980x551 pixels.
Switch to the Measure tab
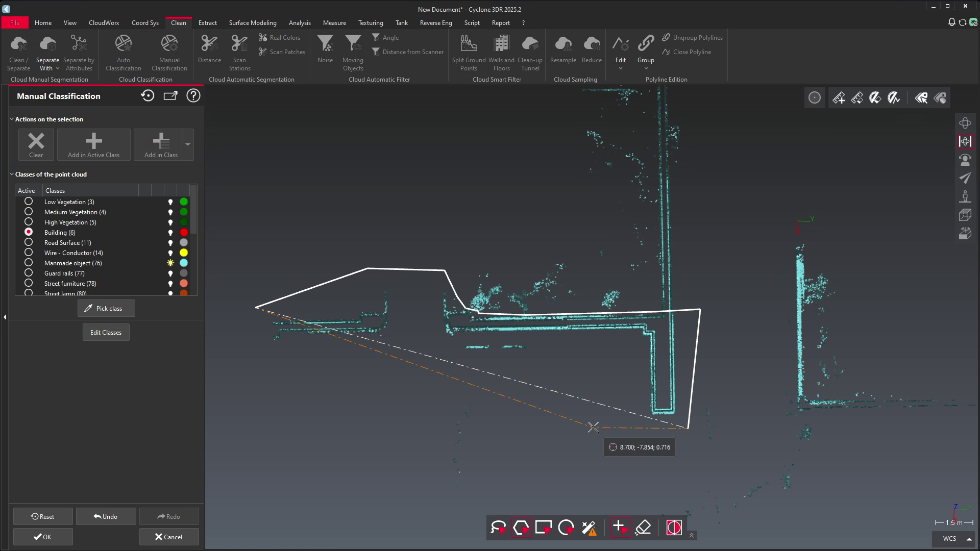[334, 23]
